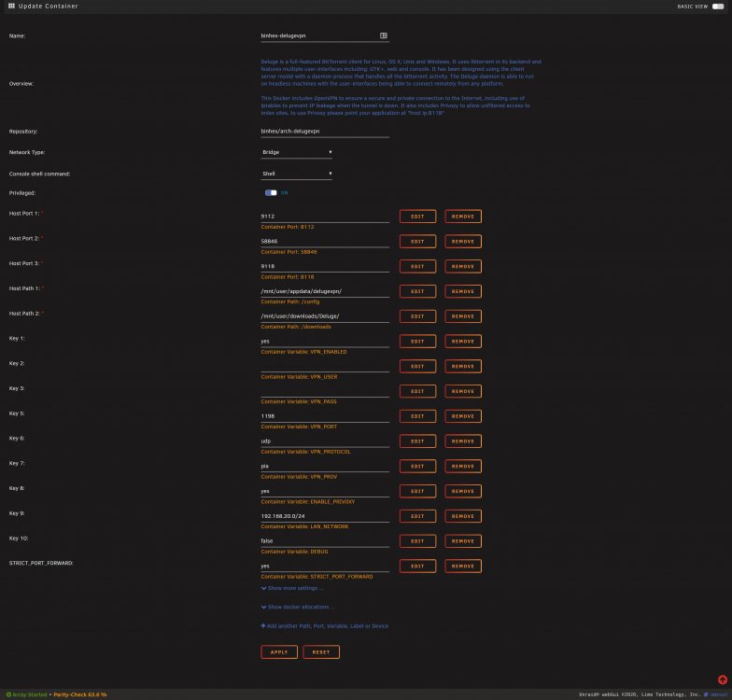This screenshot has height=700, width=732.
Task: Click the Repository input field
Action: [x=325, y=132]
